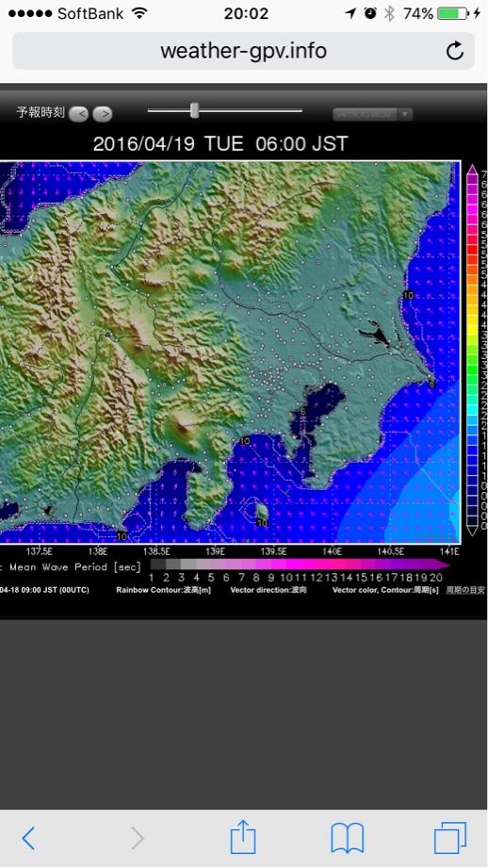Click the 2016/04/19 TUE 06:00 JST heading
Image resolution: width=488 pixels, height=868 pixels.
(220, 144)
